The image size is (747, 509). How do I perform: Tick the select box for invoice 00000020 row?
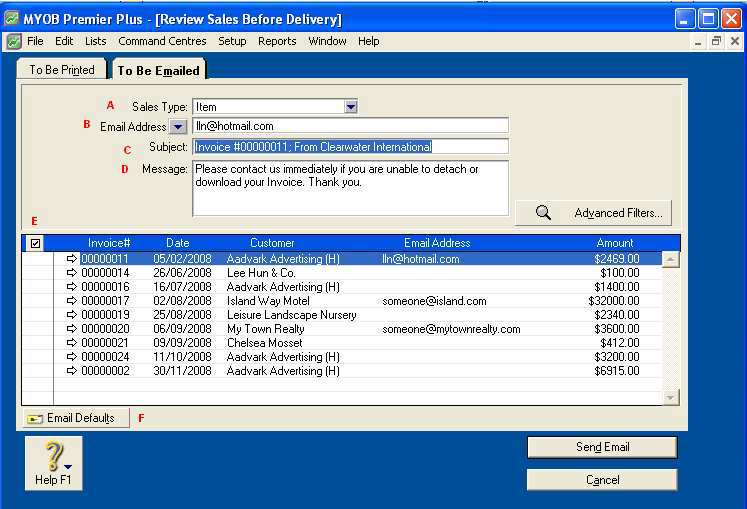click(x=38, y=329)
